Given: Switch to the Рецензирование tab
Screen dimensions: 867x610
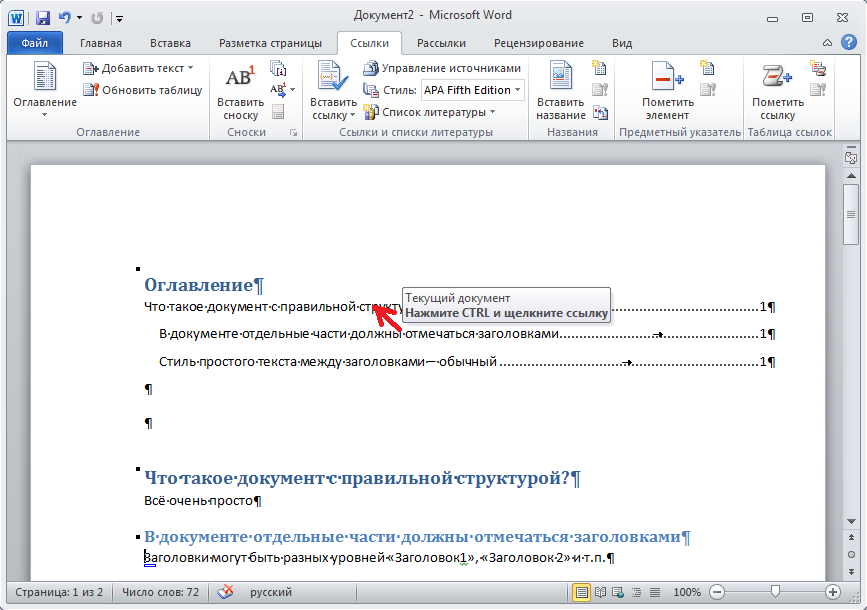Looking at the screenshot, I should click(538, 43).
